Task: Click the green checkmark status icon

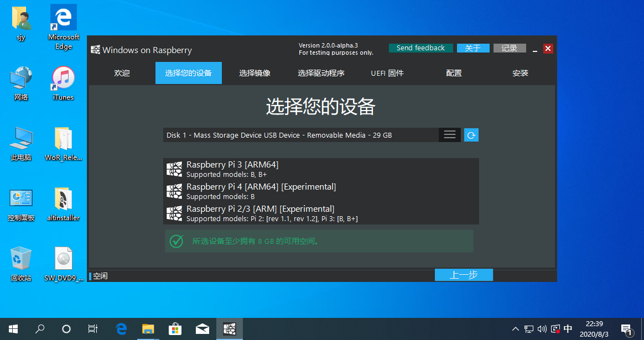Action: coord(176,241)
